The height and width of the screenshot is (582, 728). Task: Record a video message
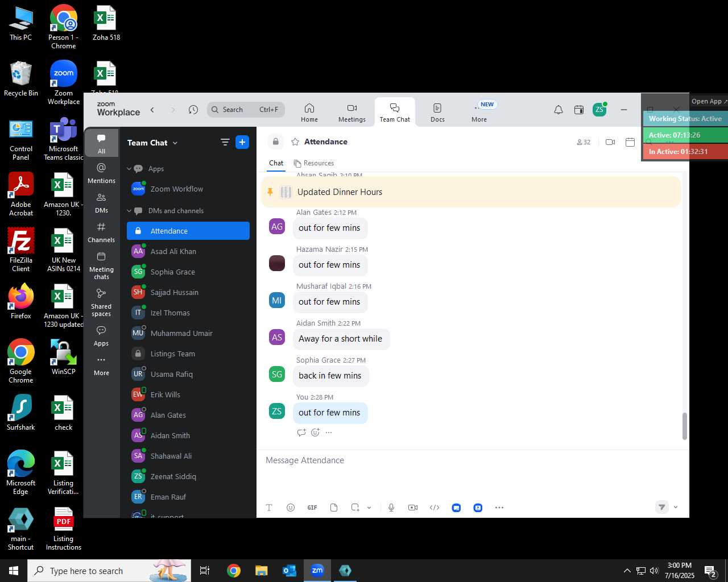(413, 508)
